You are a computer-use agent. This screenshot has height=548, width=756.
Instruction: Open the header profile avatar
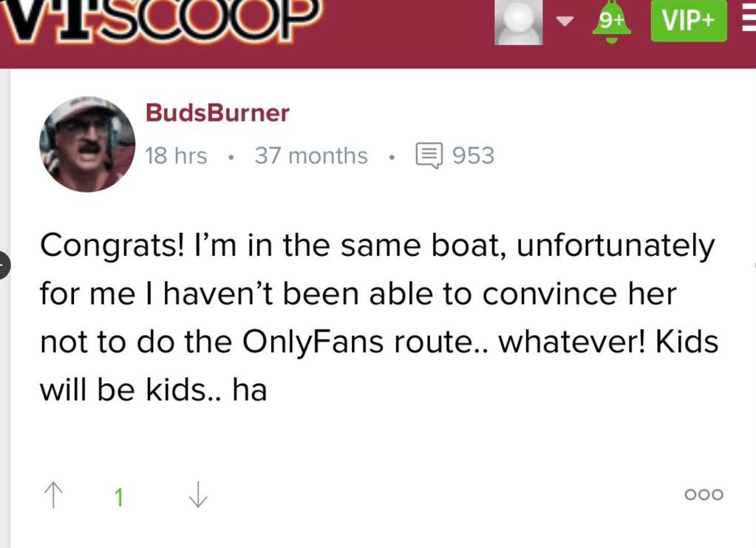(x=518, y=21)
